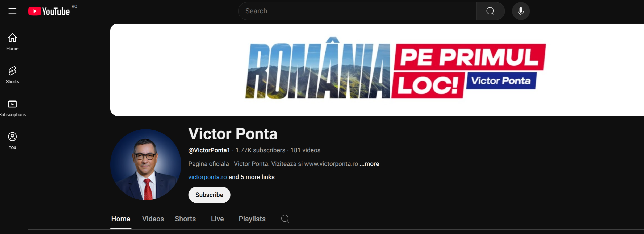The width and height of the screenshot is (644, 234).
Task: Show the 5 more links
Action: pos(252,177)
